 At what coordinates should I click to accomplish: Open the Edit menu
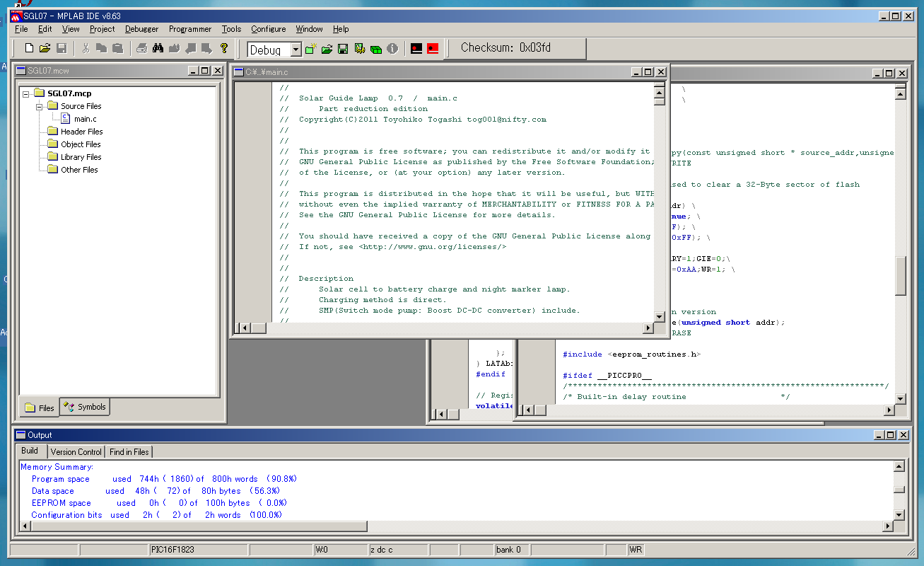pos(45,29)
